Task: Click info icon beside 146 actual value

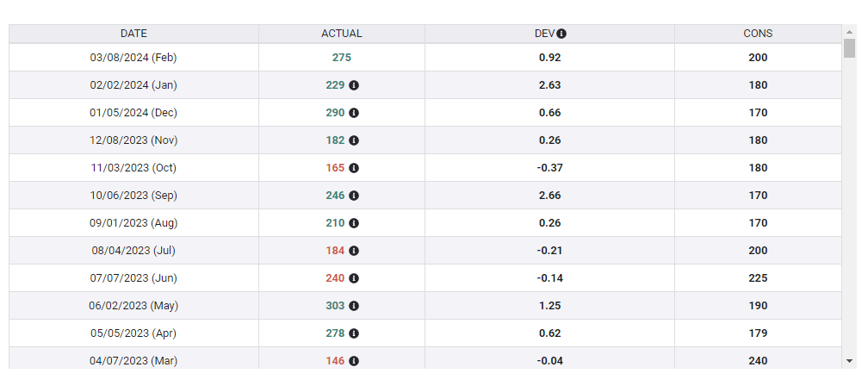Action: tap(354, 361)
